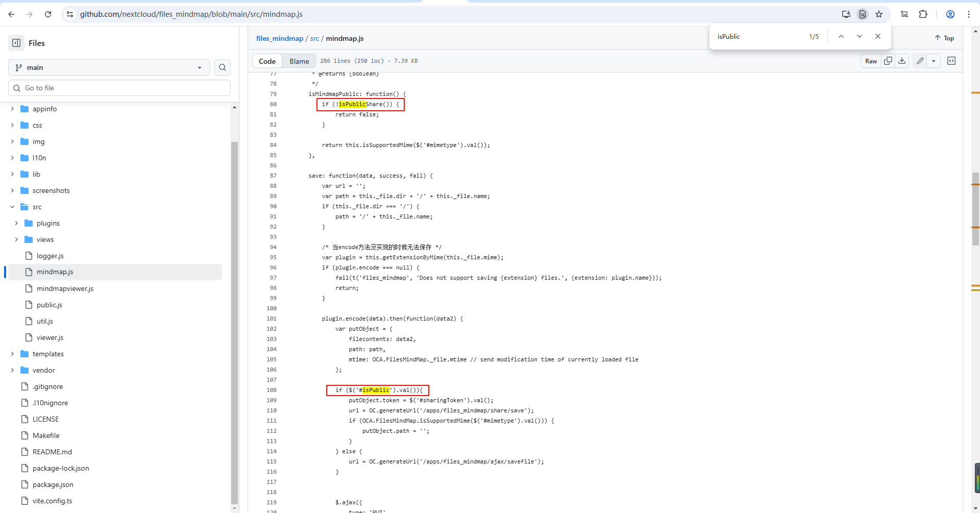
Task: Close the find bar
Action: (878, 36)
